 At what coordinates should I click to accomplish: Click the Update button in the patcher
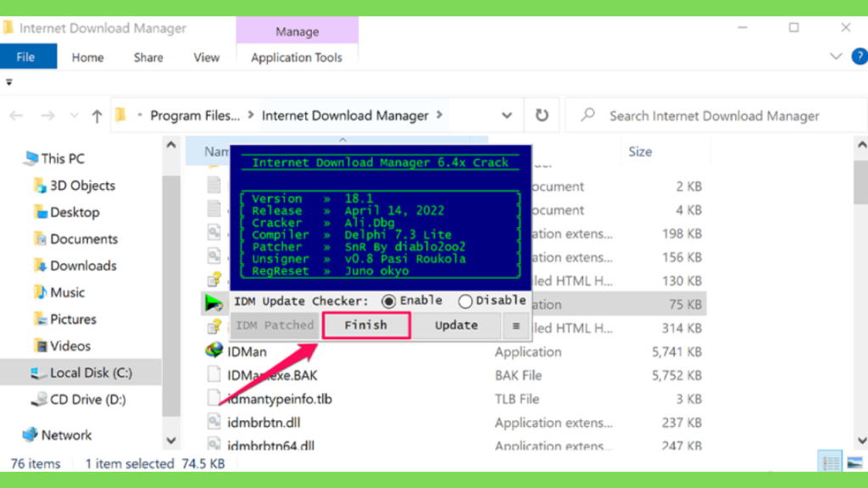(x=456, y=325)
